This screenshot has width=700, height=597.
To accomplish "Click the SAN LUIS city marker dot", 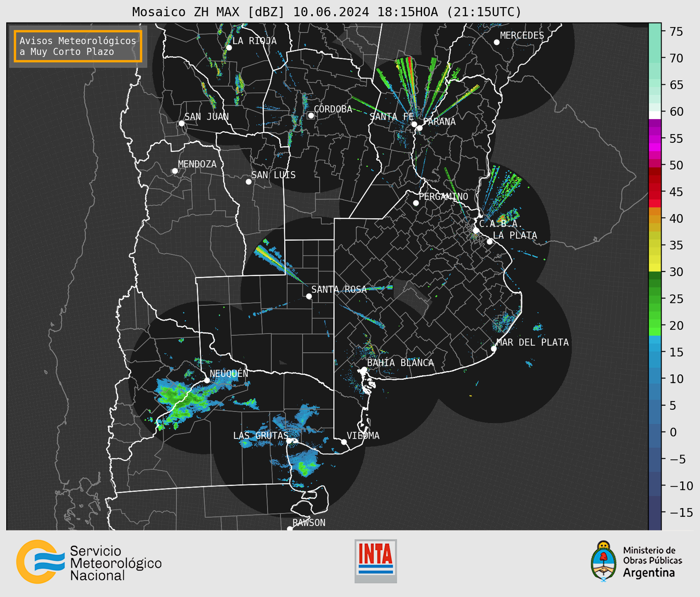I will point(249,182).
